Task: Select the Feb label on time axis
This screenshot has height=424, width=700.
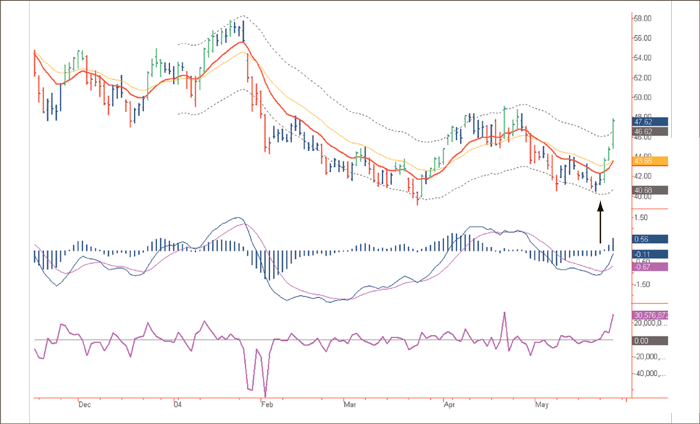Action: (266, 405)
